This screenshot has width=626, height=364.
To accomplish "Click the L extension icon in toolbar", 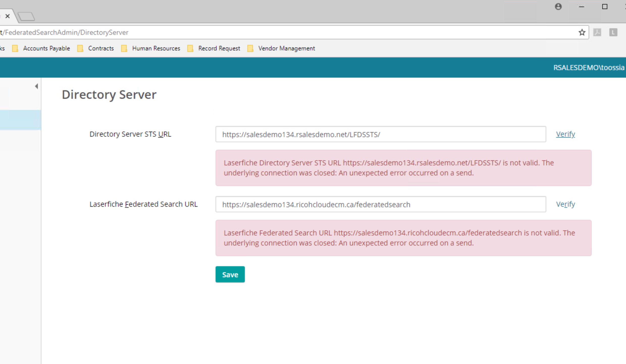I will point(613,33).
